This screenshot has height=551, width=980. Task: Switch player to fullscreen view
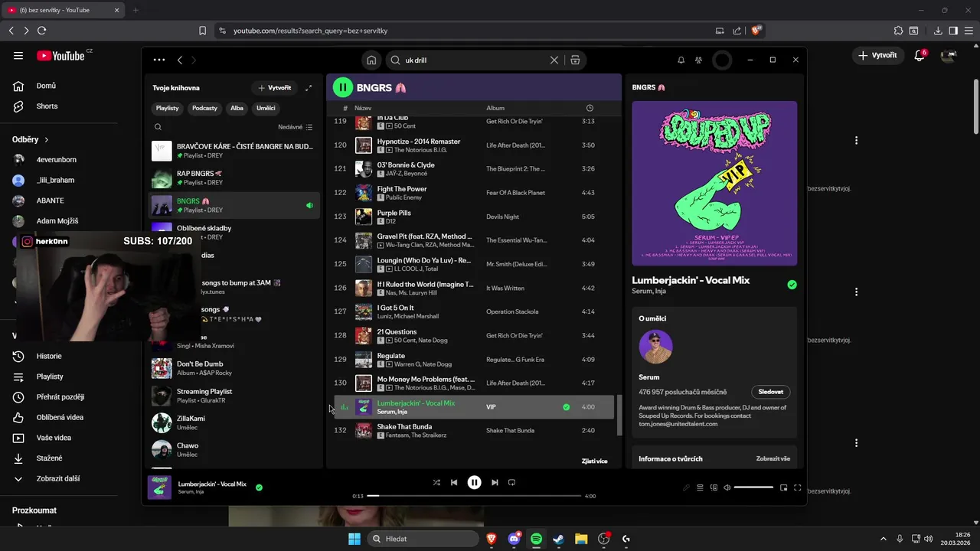coord(797,487)
